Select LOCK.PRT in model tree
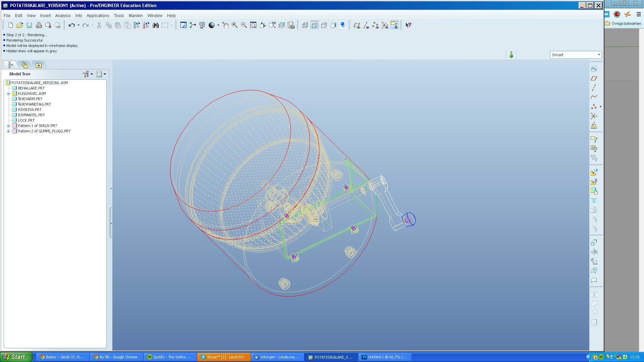Viewport: 644px width, 362px height. tap(26, 121)
